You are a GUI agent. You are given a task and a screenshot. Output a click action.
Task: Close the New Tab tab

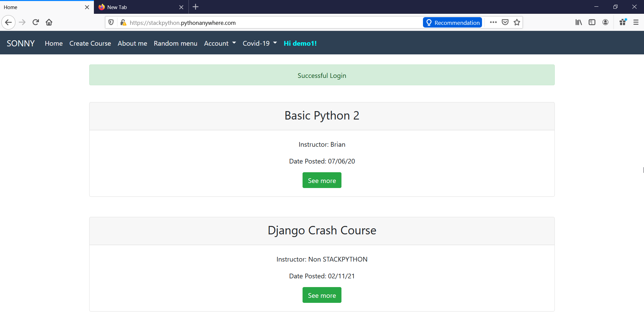(x=181, y=7)
